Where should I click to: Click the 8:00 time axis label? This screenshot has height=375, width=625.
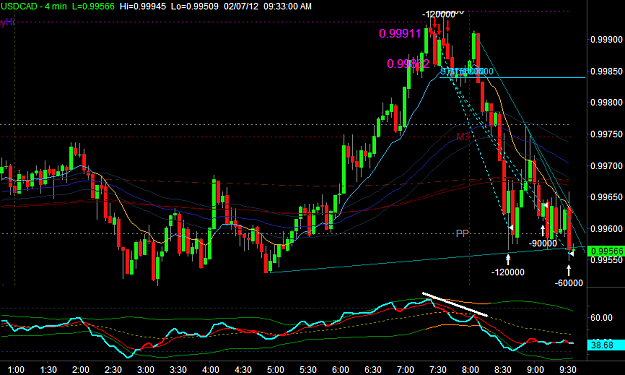[x=470, y=369]
